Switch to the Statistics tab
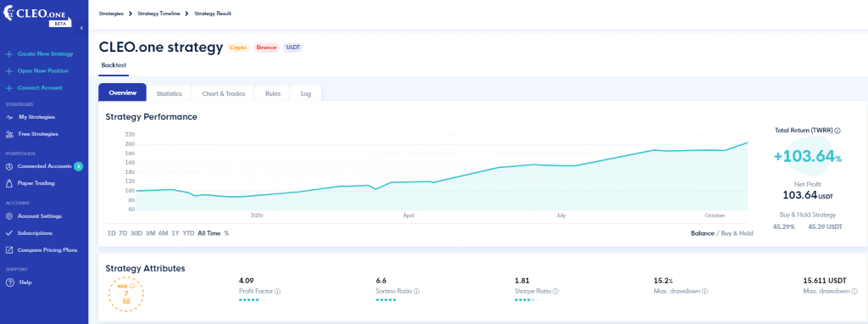Image resolution: width=868 pixels, height=324 pixels. 169,93
